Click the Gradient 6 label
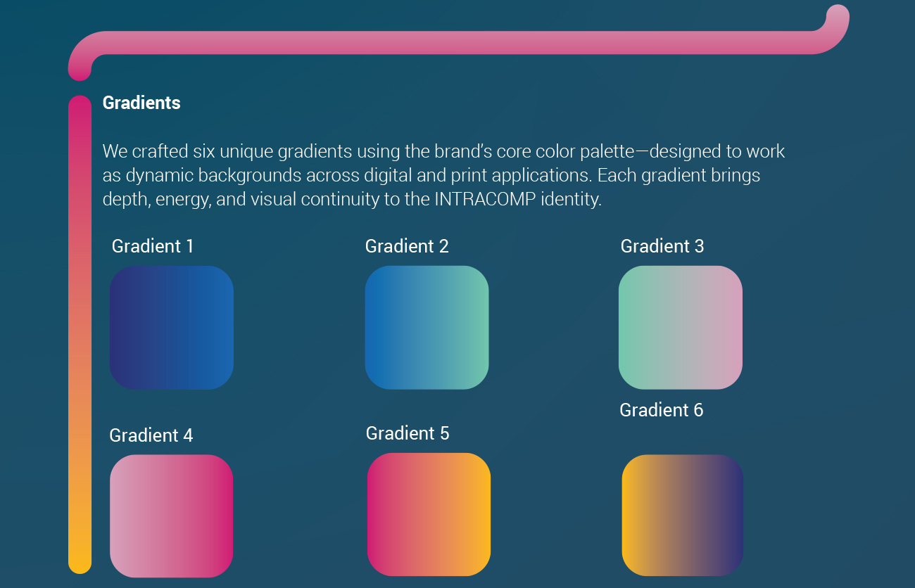This screenshot has width=915, height=588. pos(662,410)
